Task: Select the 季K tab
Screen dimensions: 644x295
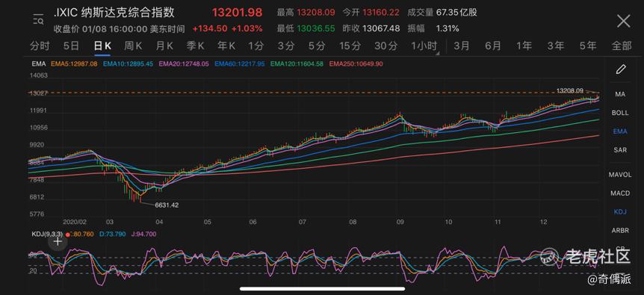Action: click(x=195, y=46)
